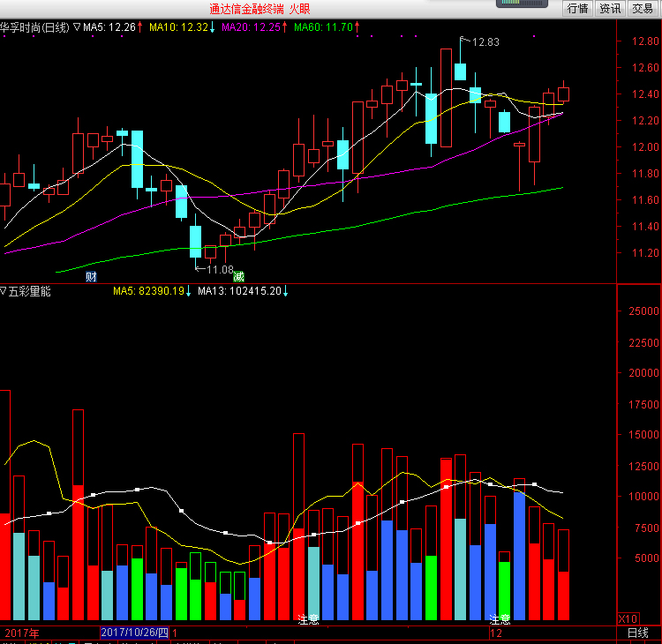The image size is (662, 644).
Task: Click the 12.83 high price annotation
Action: point(485,42)
